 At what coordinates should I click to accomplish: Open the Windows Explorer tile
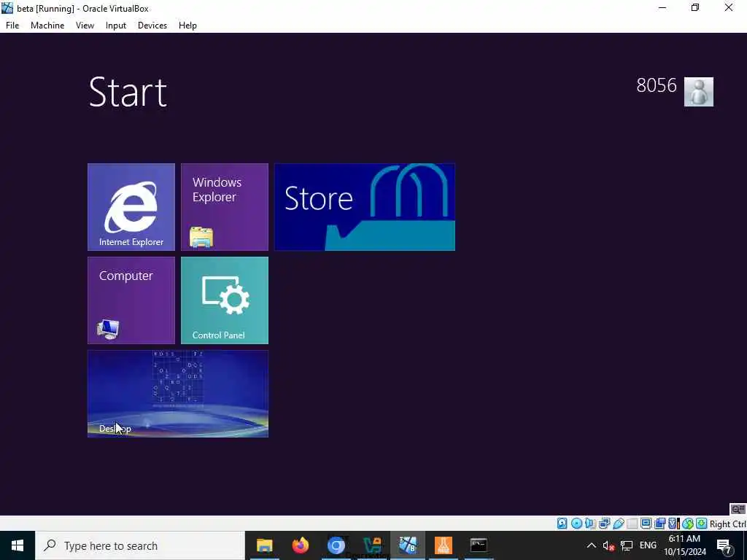225,206
